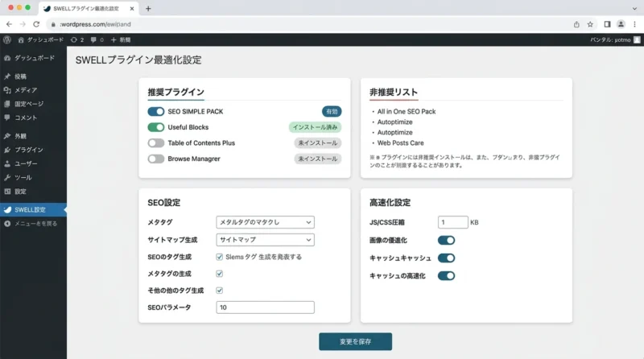Click the 有効 badge for SEO SIMPLE PACK
Screen dimensions: 644x359
pyautogui.click(x=332, y=112)
